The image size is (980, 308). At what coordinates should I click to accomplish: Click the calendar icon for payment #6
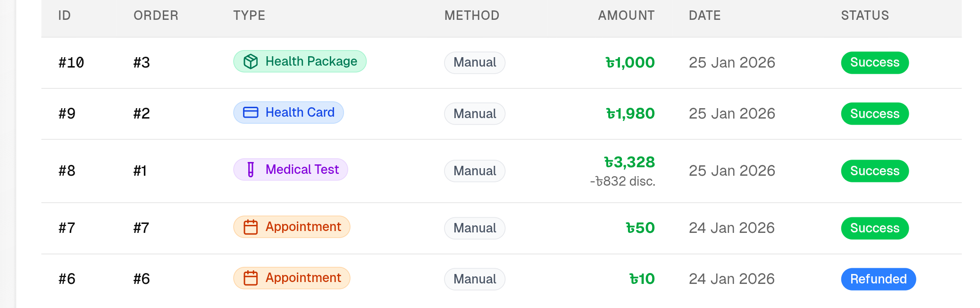click(x=251, y=278)
